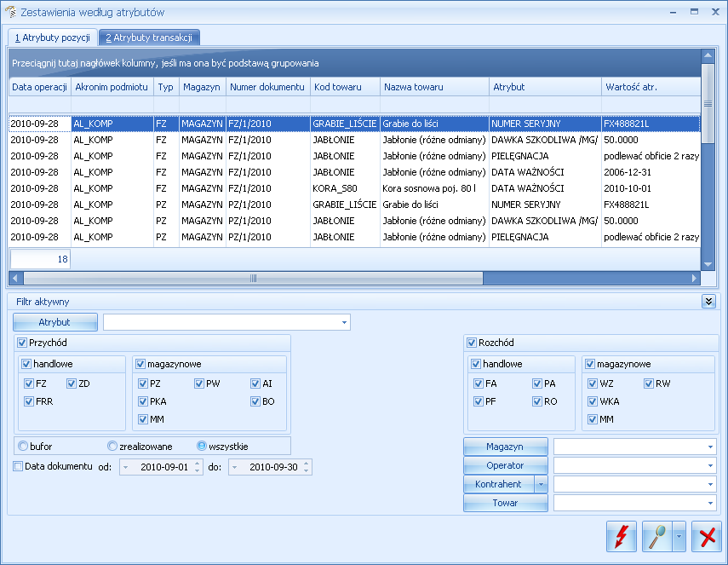Click the Operator button
The image size is (728, 565).
click(x=505, y=465)
